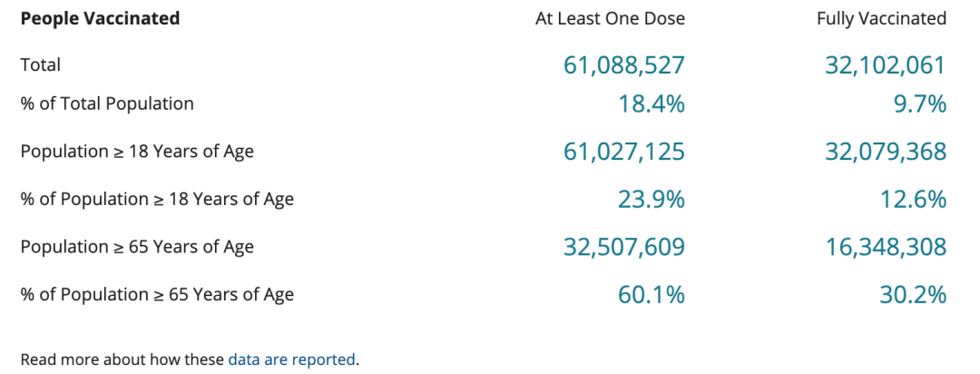980x374 pixels.
Task: Click the 18.4% of total population value
Action: click(x=652, y=103)
